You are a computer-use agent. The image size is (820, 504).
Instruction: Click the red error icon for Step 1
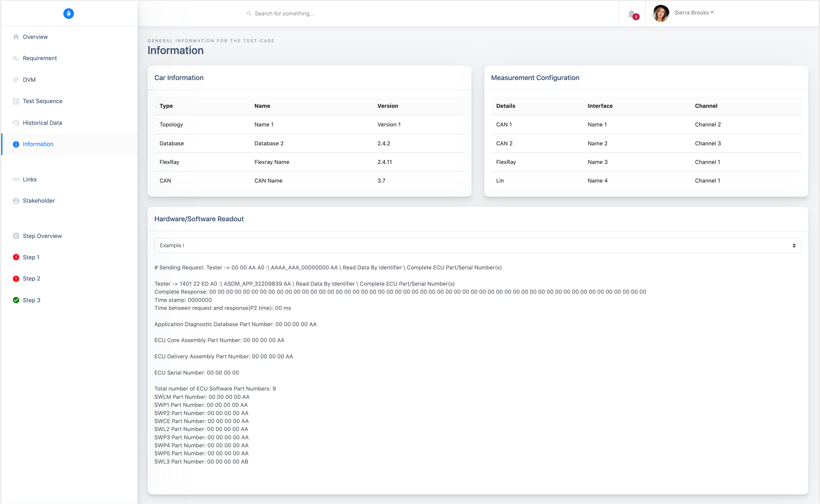[x=16, y=257]
